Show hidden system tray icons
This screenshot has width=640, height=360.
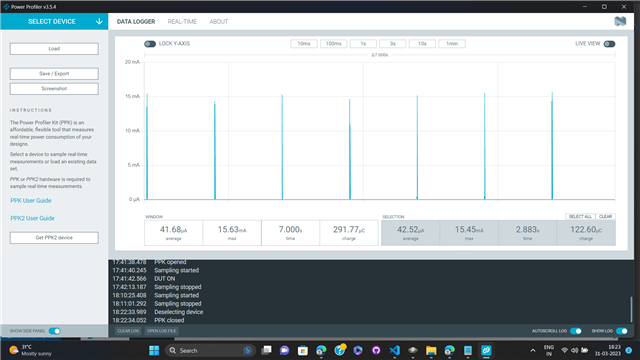[533, 351]
